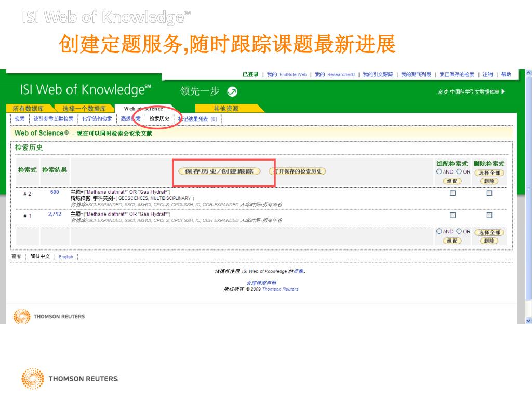The image size is (532, 399).
Task: Click top 选择全部 button
Action: point(489,172)
